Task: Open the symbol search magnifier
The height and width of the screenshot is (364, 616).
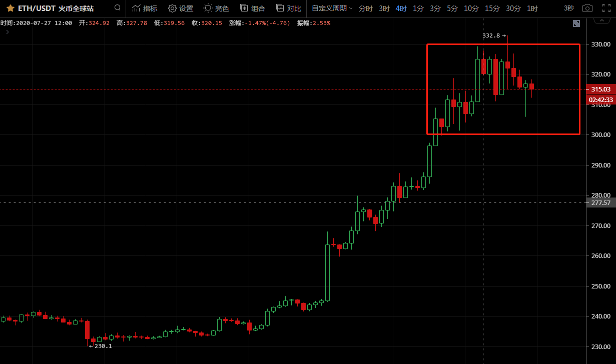Action: (117, 8)
